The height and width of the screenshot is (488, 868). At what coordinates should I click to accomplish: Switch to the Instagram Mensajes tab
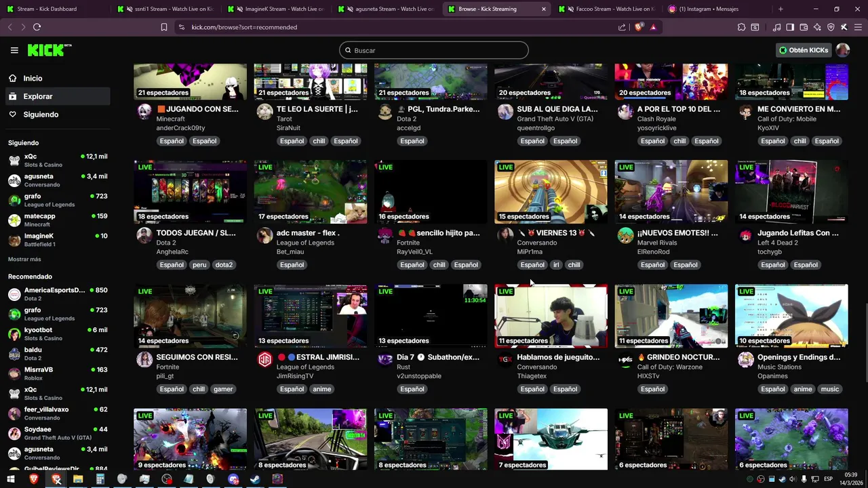(x=718, y=9)
